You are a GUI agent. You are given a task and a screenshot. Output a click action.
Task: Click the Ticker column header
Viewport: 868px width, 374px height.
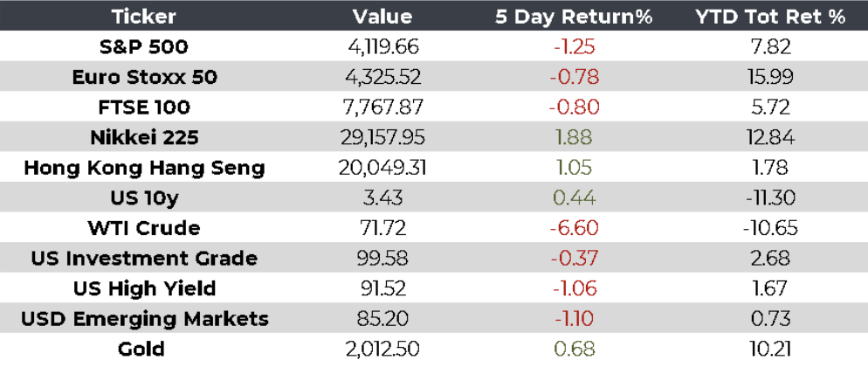[144, 17]
